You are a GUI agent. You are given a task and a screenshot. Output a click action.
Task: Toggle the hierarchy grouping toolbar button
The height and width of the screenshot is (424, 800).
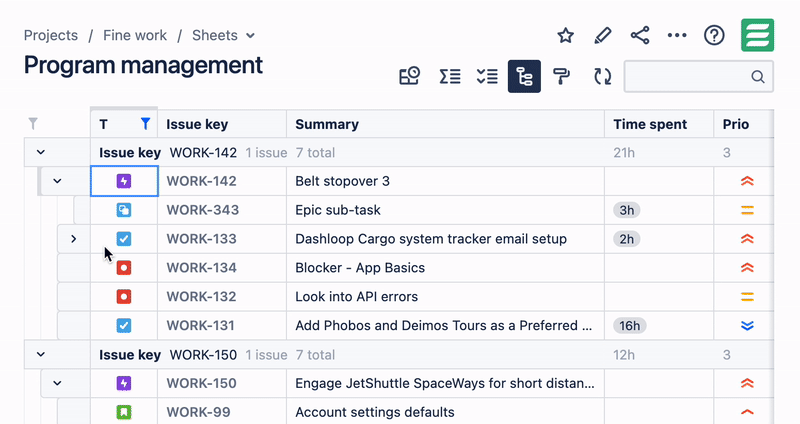coord(524,76)
